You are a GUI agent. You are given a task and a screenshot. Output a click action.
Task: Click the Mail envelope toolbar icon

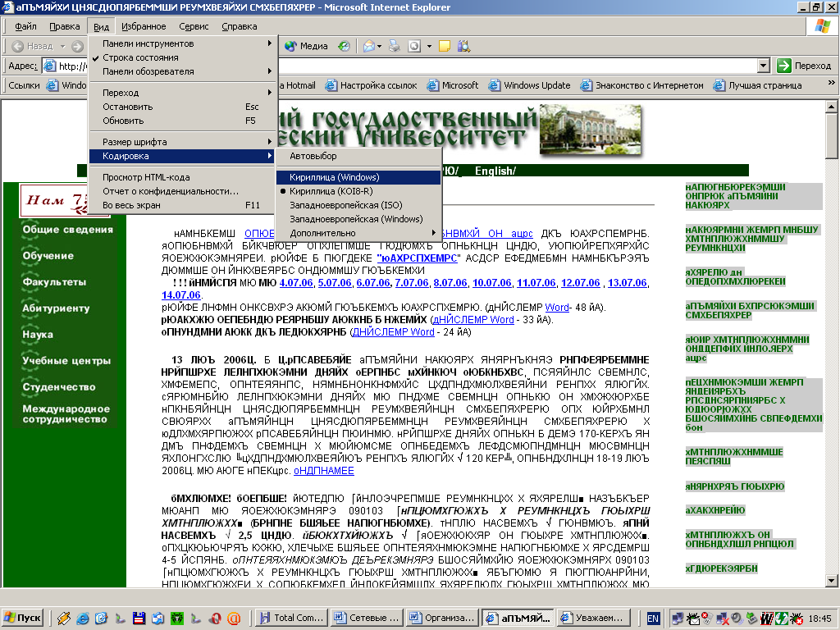click(x=368, y=46)
